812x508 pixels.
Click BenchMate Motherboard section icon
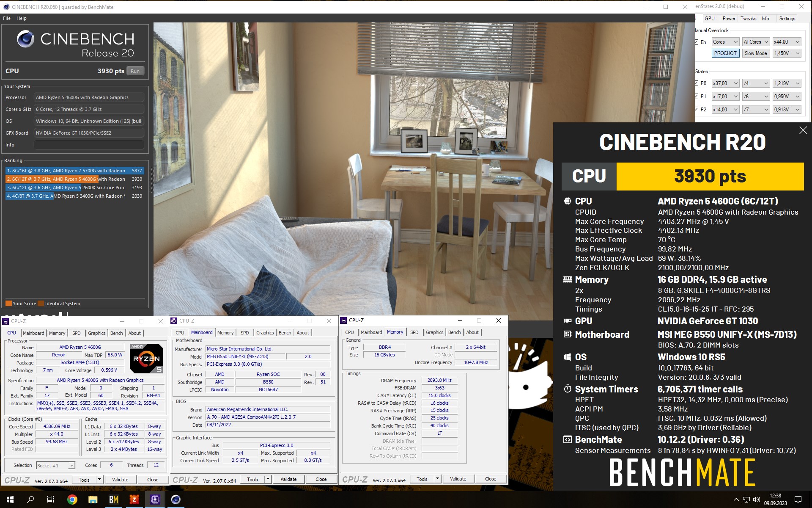pyautogui.click(x=568, y=334)
